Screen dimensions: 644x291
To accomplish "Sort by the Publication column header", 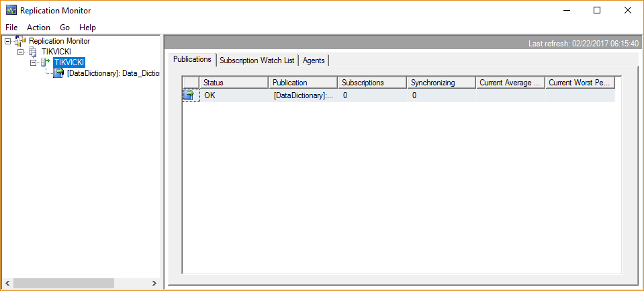I will [303, 83].
